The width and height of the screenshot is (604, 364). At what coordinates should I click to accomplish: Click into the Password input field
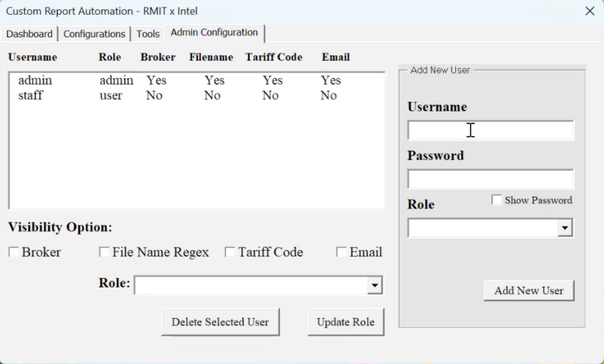(490, 179)
